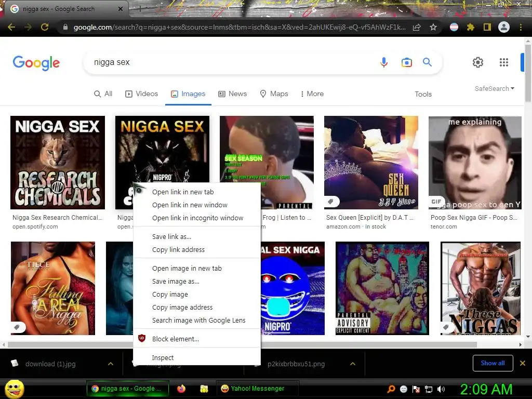Choose Open link in new tab
Viewport: 532px width, 399px height.
pyautogui.click(x=197, y=192)
